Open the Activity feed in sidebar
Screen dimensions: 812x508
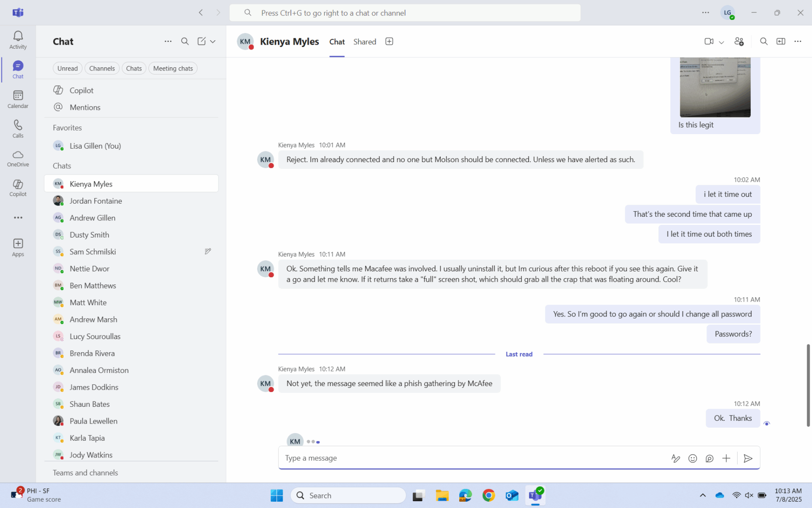[x=18, y=40]
